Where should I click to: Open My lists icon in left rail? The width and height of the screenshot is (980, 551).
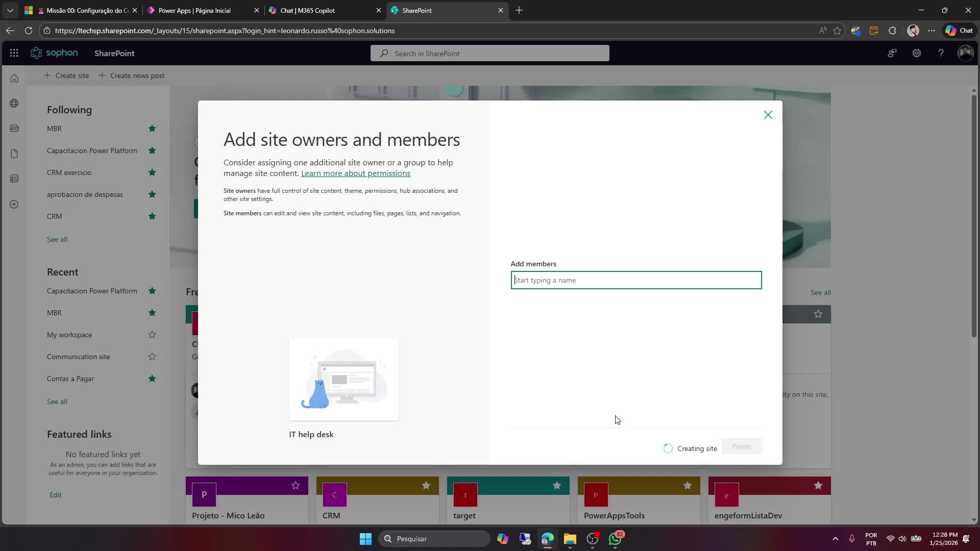point(14,179)
